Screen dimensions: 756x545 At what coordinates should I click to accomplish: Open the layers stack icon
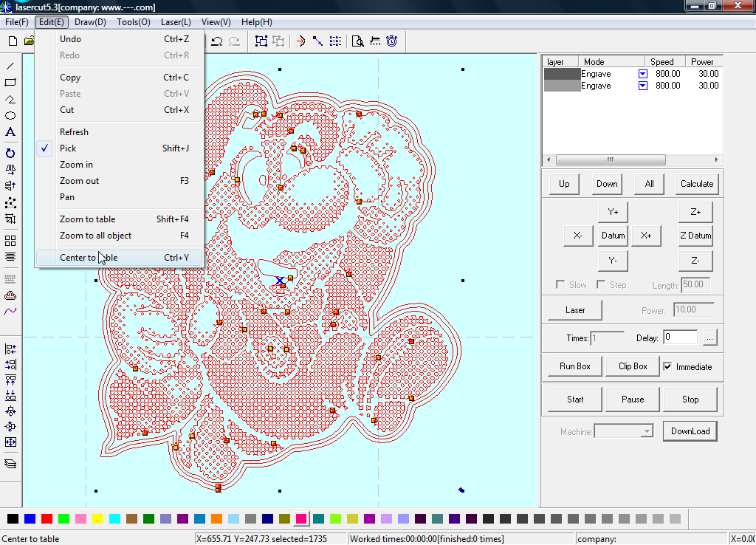pyautogui.click(x=10, y=464)
